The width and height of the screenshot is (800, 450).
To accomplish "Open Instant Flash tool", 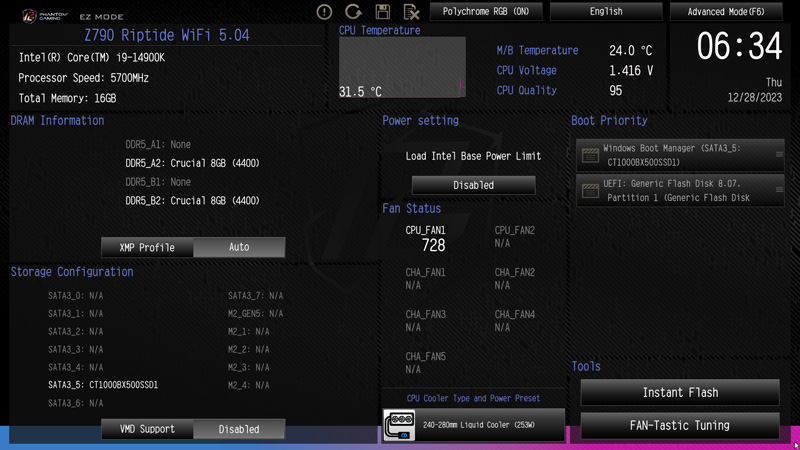I will coord(680,392).
